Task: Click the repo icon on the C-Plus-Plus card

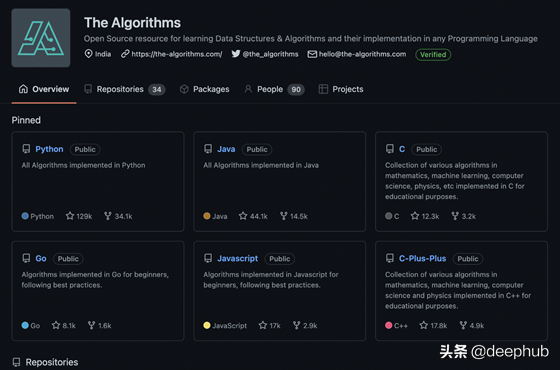Action: click(390, 258)
